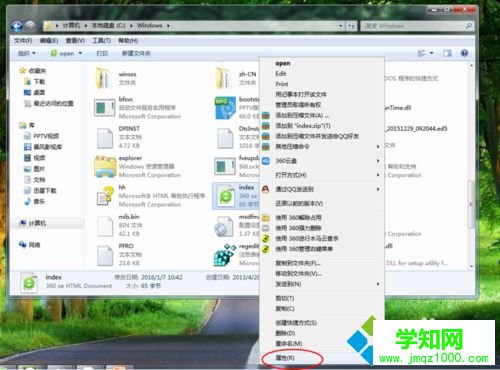This screenshot has height=370, width=500.
Task: Select the mib.bin file icon
Action: pyautogui.click(x=105, y=226)
